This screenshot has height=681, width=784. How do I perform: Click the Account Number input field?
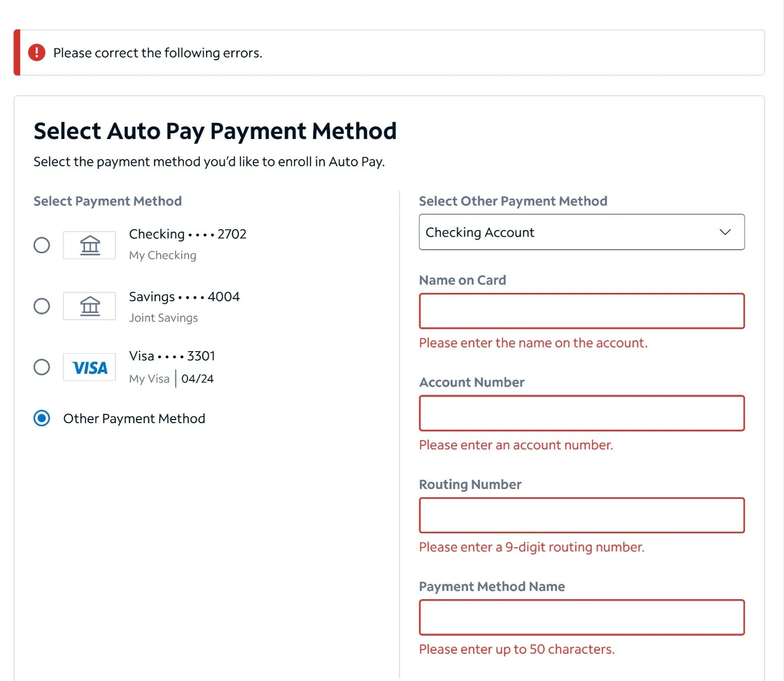click(x=582, y=413)
